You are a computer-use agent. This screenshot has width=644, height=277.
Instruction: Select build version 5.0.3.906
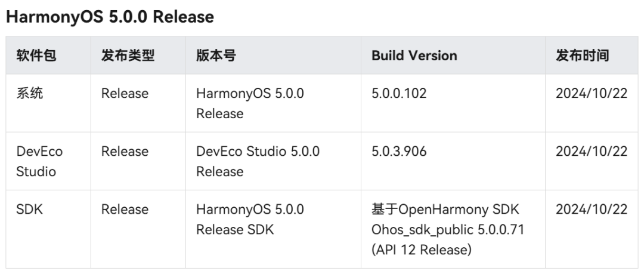[x=399, y=151]
